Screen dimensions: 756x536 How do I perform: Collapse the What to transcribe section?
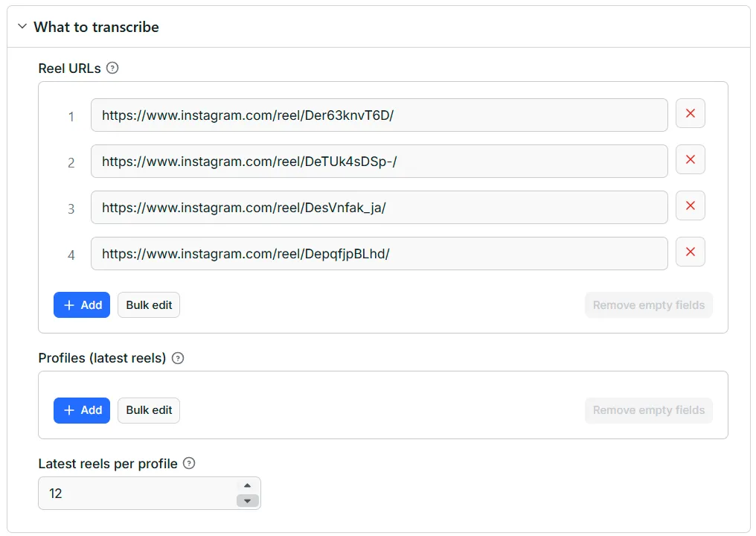[x=22, y=27]
